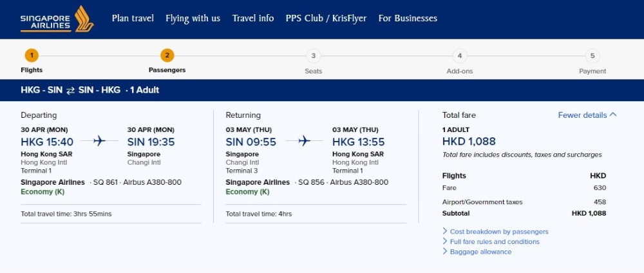Expand Baggage allowance section
The width and height of the screenshot is (644, 273).
tap(480, 252)
